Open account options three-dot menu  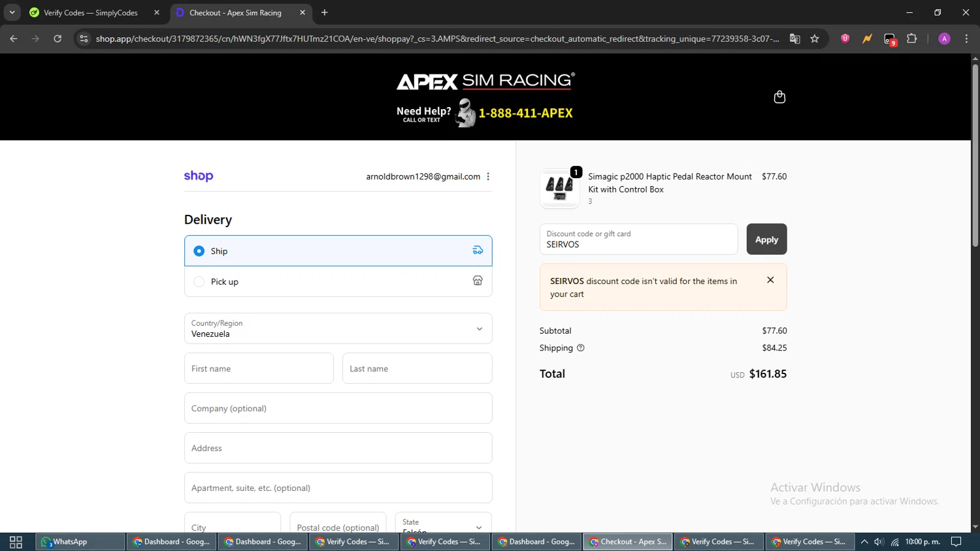coord(488,176)
